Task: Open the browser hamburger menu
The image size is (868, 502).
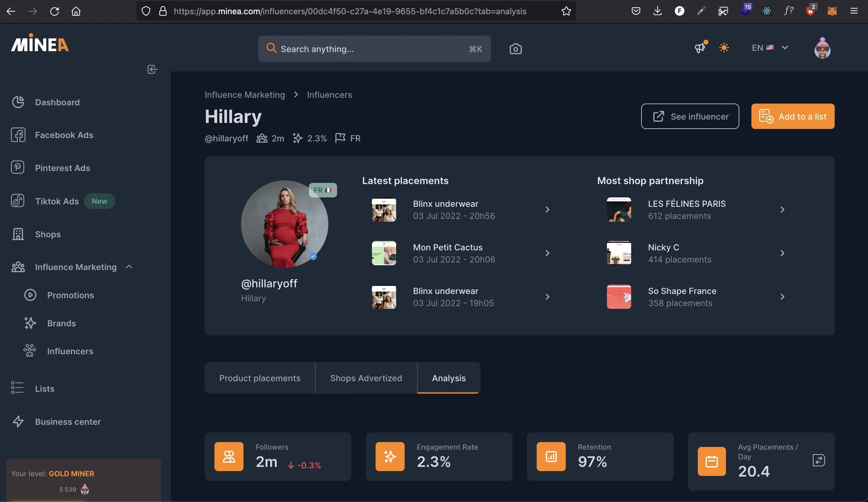Action: (854, 11)
